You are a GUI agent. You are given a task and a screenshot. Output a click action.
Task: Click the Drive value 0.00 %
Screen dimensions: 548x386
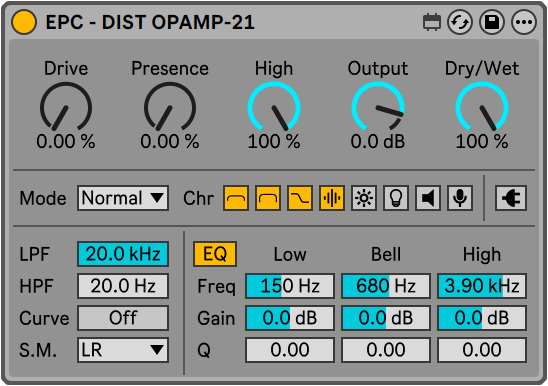click(66, 142)
